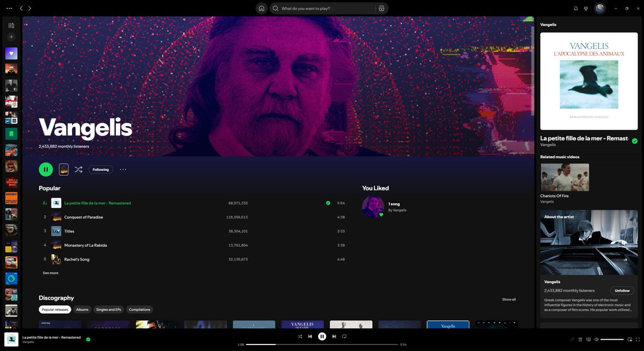Open the About the artist image
644x351 pixels.
589,243
